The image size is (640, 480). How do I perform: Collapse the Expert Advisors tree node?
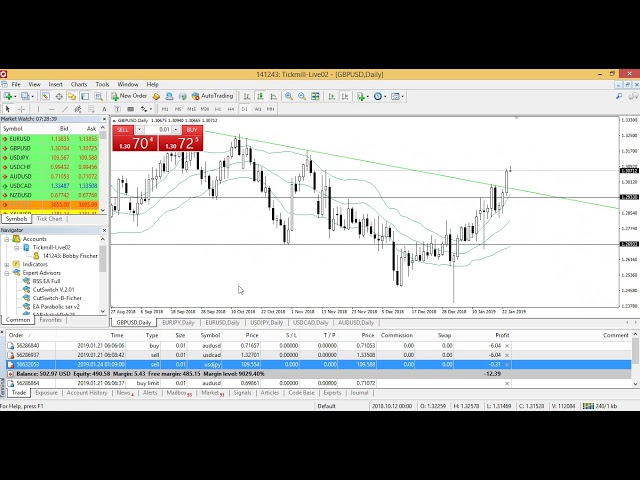pos(7,272)
